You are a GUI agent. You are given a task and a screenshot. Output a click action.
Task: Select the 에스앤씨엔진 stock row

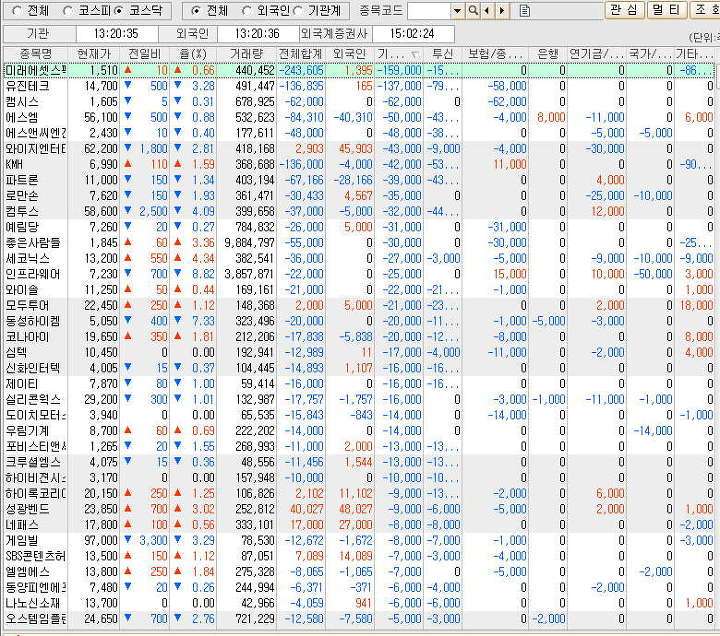point(359,133)
